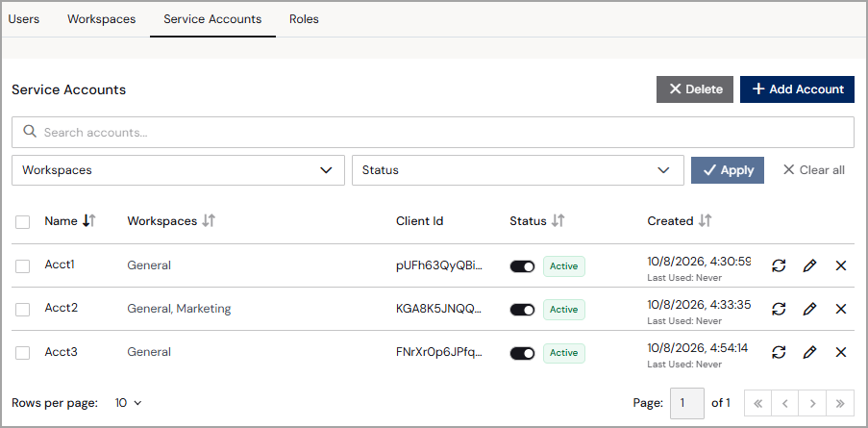Click the client id starting FNrXr0p6JPfq
The width and height of the screenshot is (868, 428).
coord(439,352)
